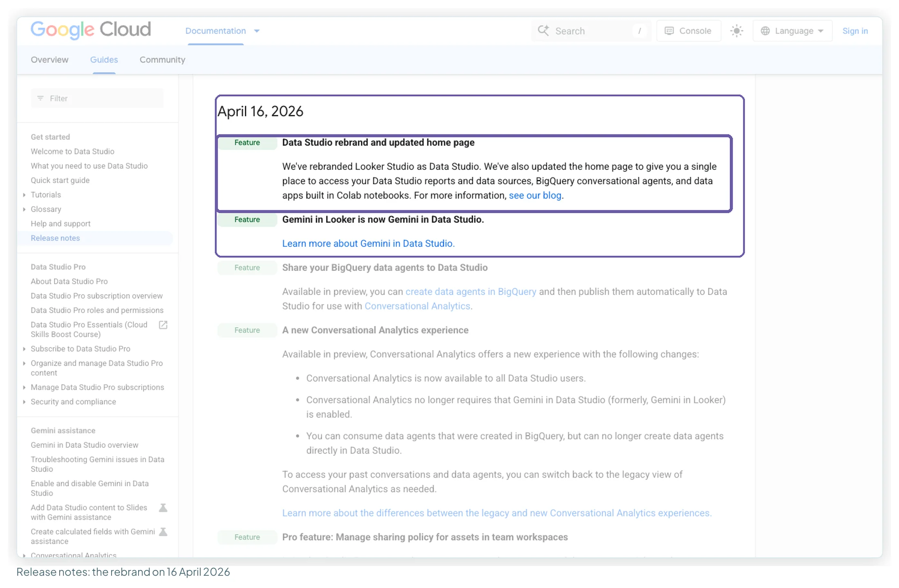
Task: Expand the Glossary section
Action: click(24, 209)
